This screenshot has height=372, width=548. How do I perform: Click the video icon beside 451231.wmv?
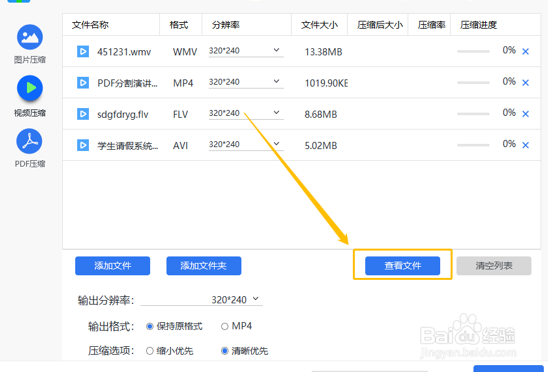(x=83, y=52)
